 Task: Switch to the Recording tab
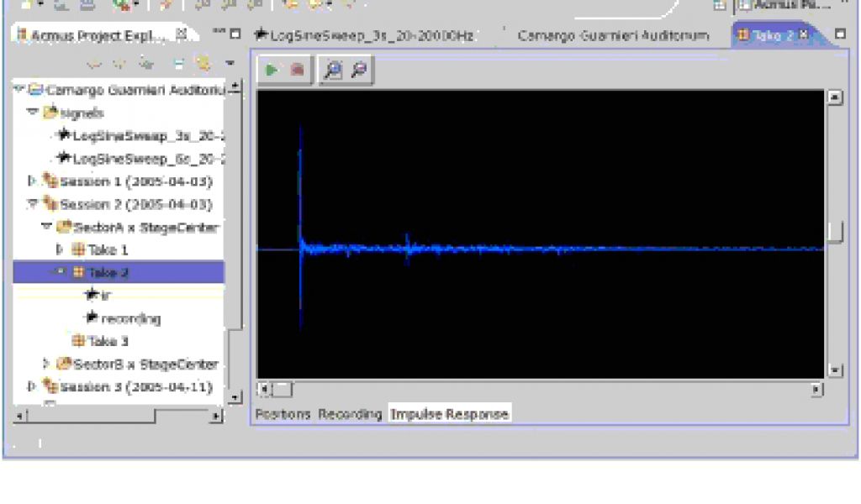point(350,414)
